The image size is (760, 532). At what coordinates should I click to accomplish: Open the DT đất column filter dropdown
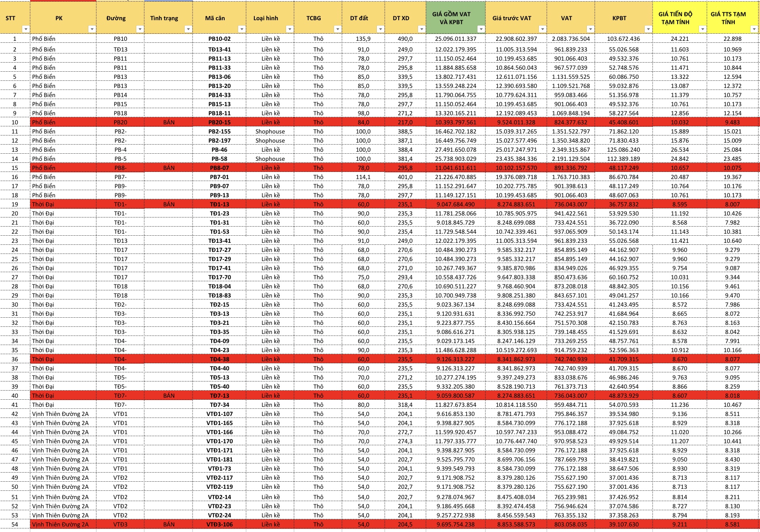380,29
